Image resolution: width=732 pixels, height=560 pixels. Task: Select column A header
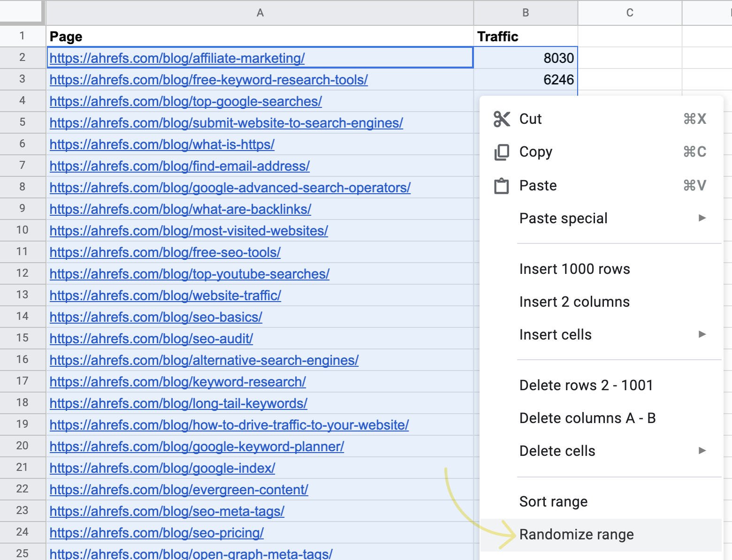pos(260,13)
